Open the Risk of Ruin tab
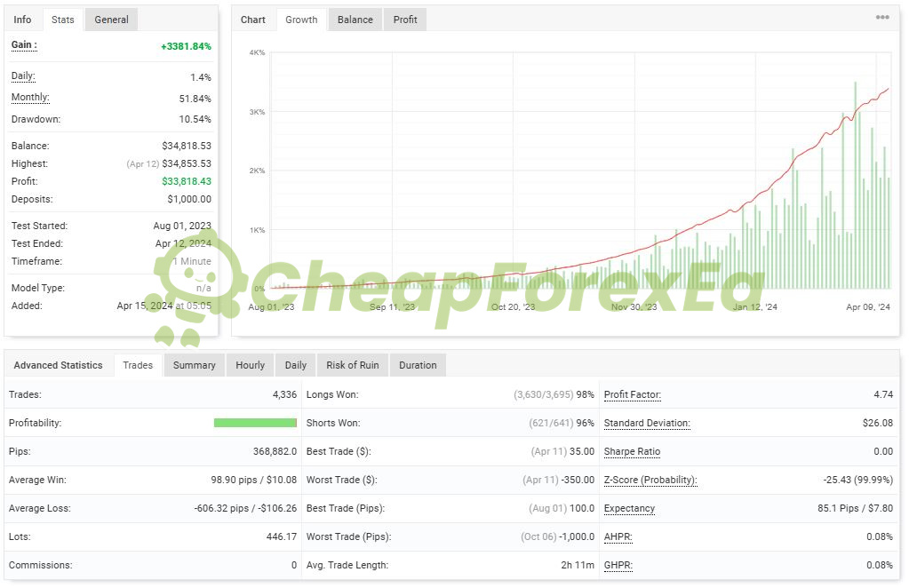The width and height of the screenshot is (909, 588). pyautogui.click(x=353, y=366)
